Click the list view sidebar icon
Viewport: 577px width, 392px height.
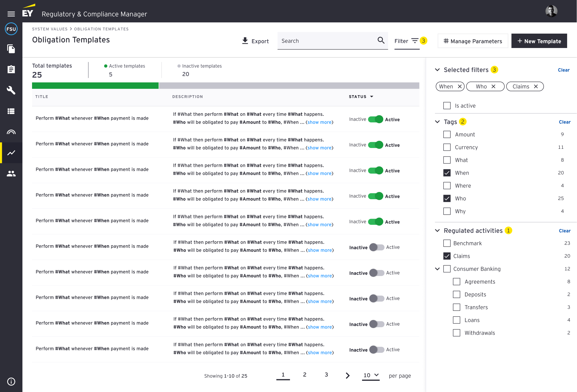click(x=11, y=111)
